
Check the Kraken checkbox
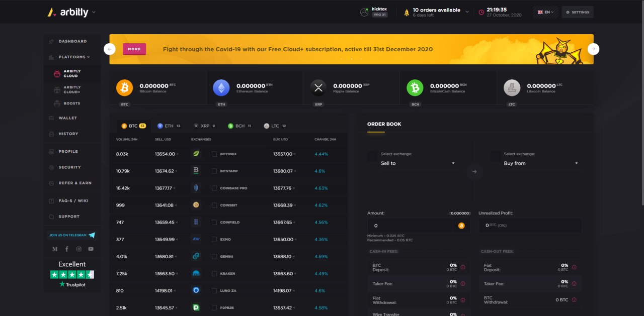(x=214, y=273)
